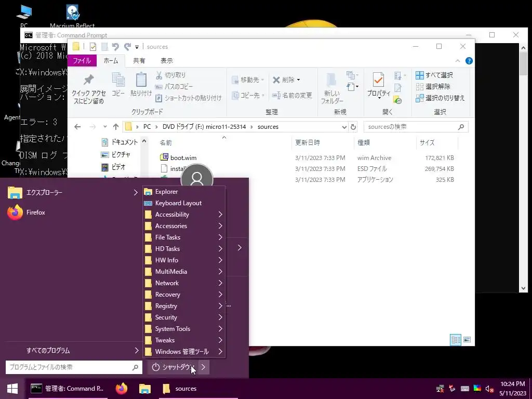Expand the Recovery folder
Screen dimensions: 532x399
[x=184, y=295]
